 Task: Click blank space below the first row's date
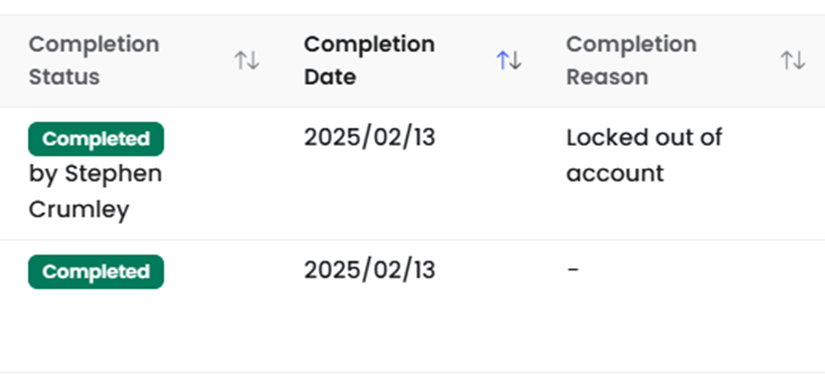[x=370, y=195]
